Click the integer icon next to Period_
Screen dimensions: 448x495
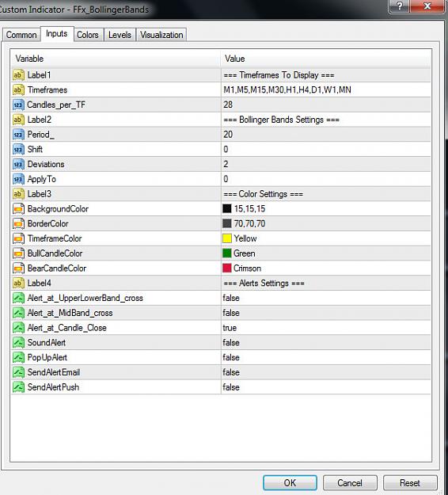pos(18,135)
